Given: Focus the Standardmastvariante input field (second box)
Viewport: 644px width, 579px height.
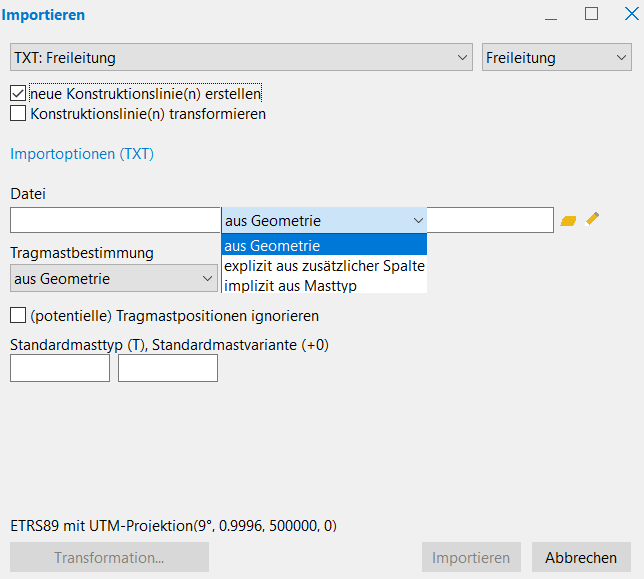Looking at the screenshot, I should (x=168, y=368).
